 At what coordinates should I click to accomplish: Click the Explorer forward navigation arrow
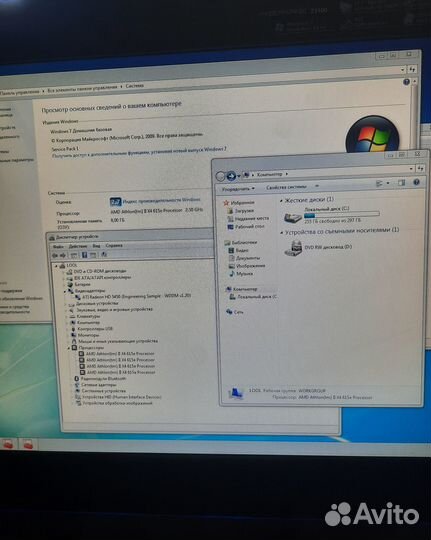(232, 176)
